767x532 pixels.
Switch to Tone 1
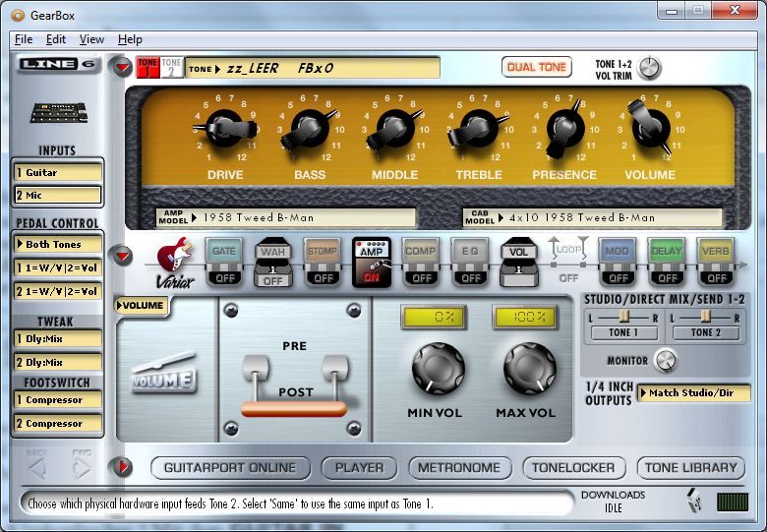coord(147,67)
